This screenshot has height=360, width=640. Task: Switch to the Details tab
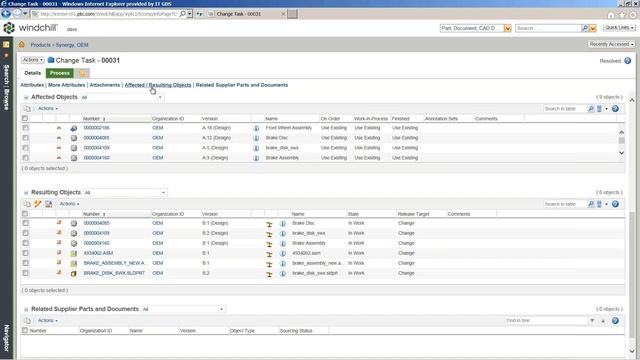pos(33,73)
